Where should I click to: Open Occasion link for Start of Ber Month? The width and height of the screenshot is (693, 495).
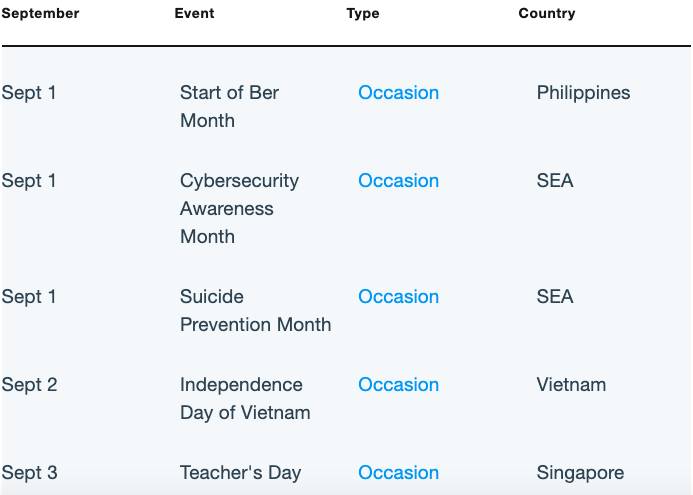398,93
